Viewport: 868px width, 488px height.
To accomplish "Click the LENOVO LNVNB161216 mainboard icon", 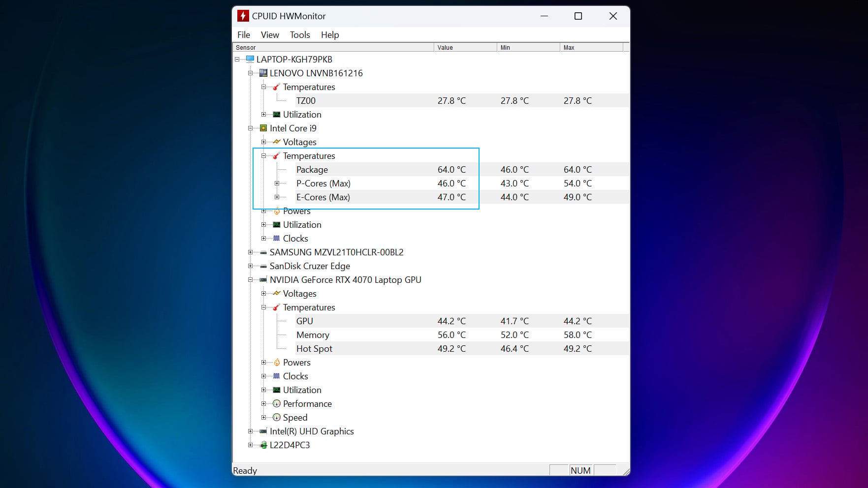I will pyautogui.click(x=263, y=73).
